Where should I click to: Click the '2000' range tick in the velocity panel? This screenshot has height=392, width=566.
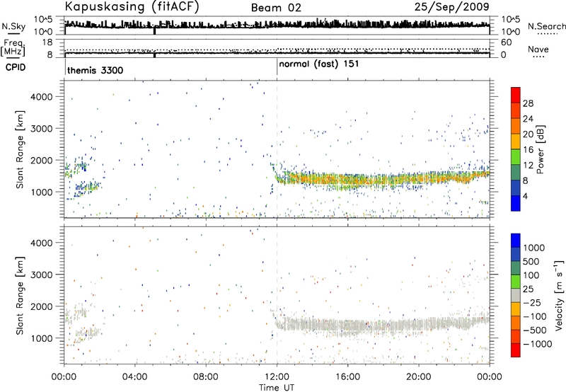tap(42, 306)
